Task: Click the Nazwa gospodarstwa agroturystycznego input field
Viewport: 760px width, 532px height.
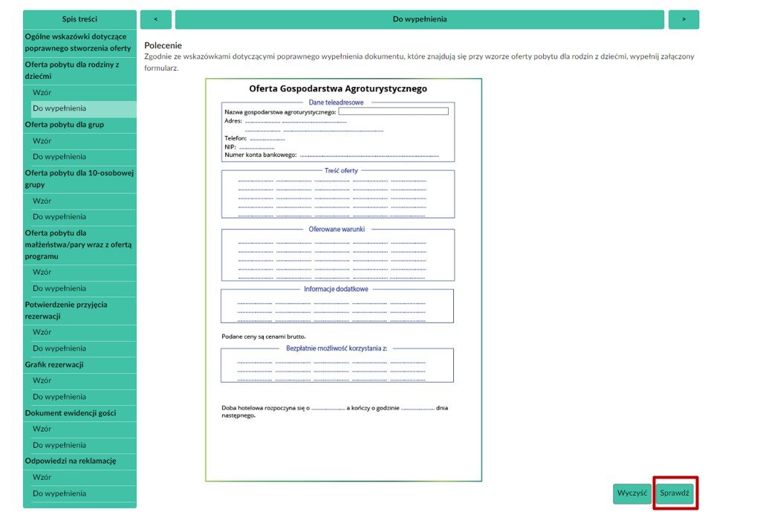Action: click(x=393, y=111)
